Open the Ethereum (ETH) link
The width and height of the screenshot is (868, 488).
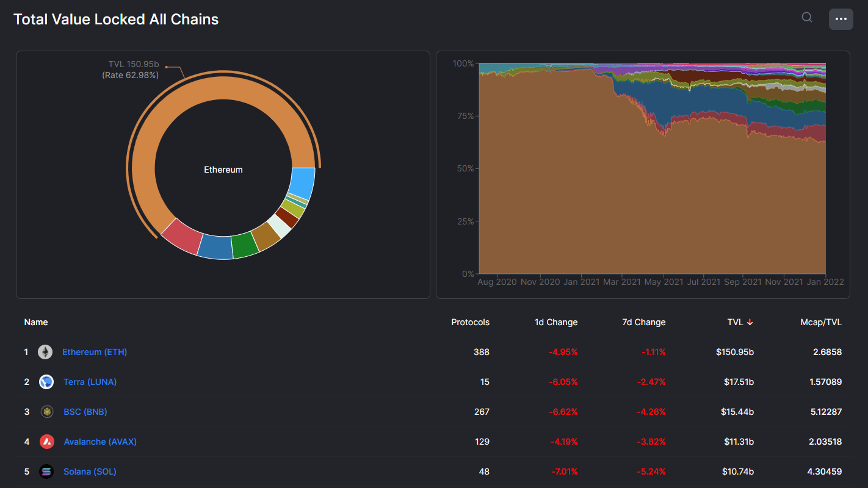click(x=95, y=352)
